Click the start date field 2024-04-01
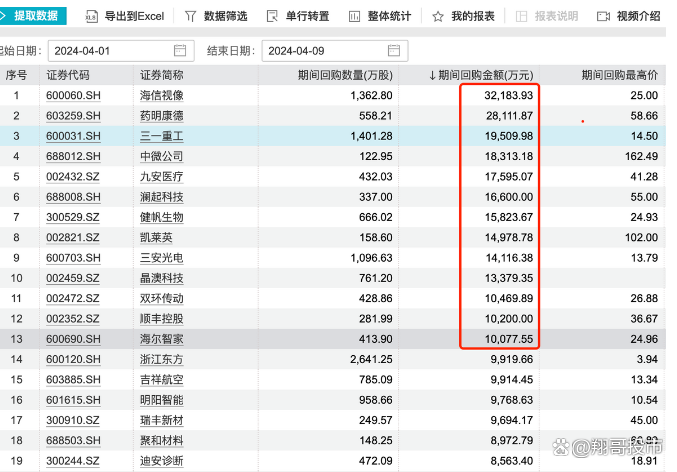This screenshot has height=472, width=677. [x=121, y=51]
